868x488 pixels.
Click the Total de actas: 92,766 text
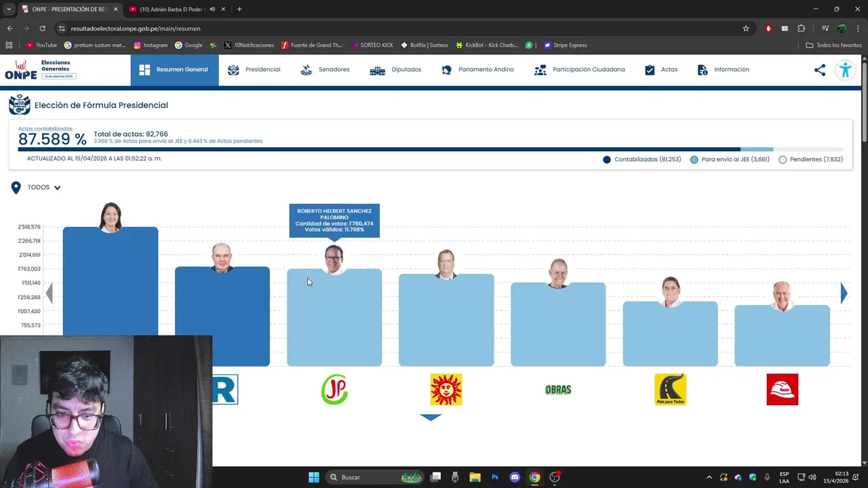(131, 134)
